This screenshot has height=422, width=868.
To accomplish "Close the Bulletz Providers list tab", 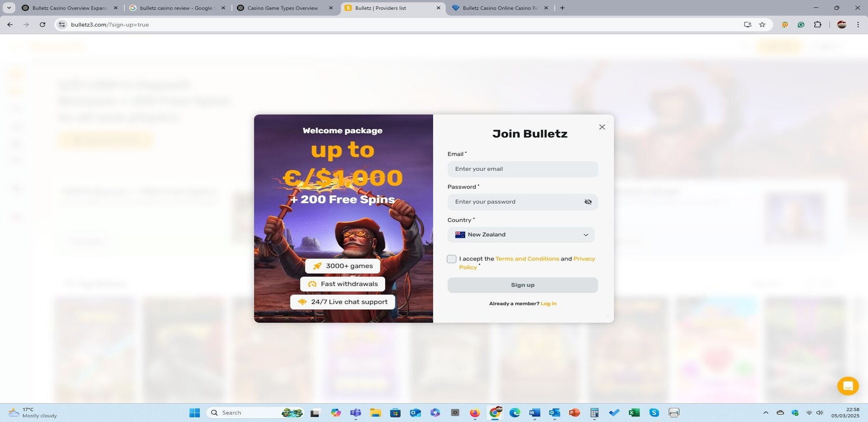I will pyautogui.click(x=438, y=8).
